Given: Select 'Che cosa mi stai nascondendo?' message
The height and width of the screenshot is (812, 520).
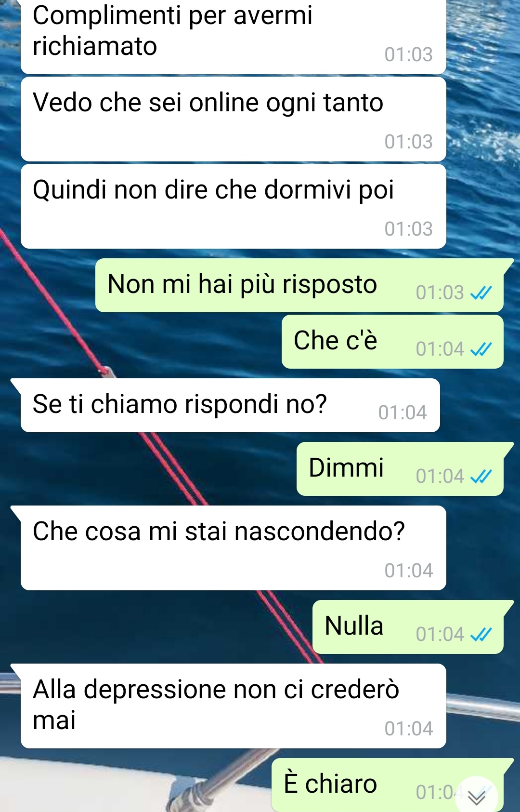Looking at the screenshot, I should point(234,548).
